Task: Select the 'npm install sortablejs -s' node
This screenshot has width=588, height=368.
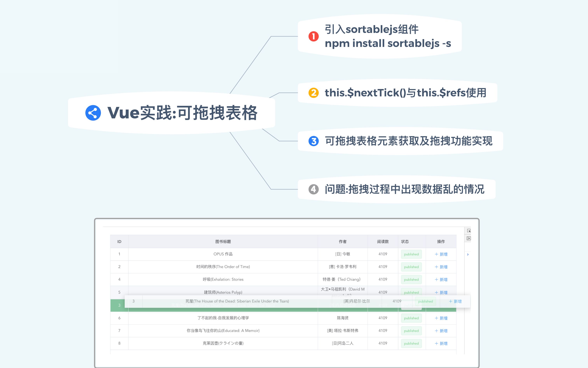Action: (x=380, y=36)
